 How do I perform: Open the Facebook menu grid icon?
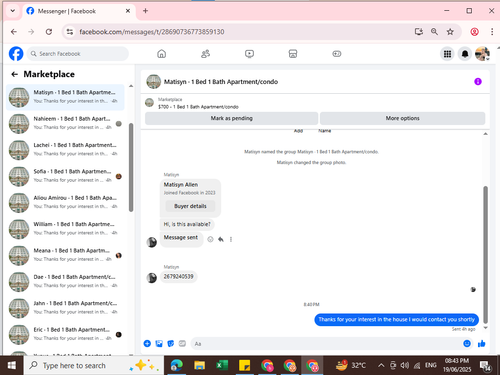tap(447, 54)
